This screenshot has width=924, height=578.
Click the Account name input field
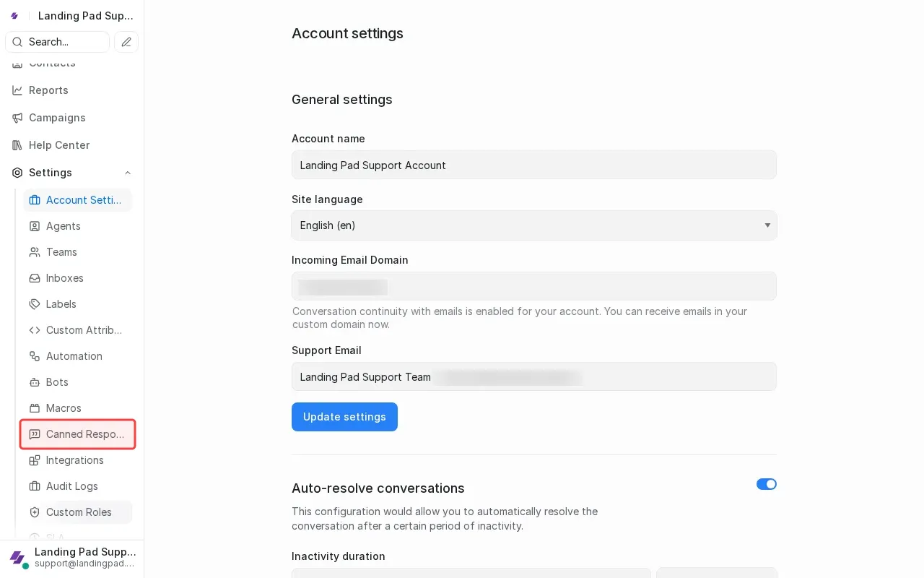[x=534, y=165]
